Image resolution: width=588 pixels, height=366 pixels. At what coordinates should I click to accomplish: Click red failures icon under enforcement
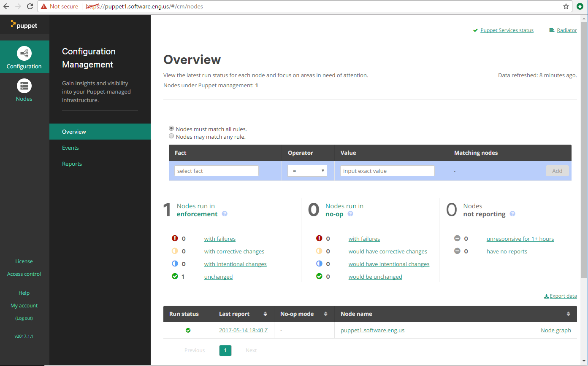click(x=175, y=238)
